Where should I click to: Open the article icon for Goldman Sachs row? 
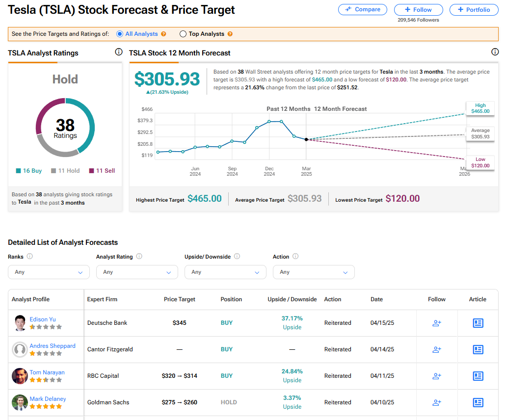point(478,402)
